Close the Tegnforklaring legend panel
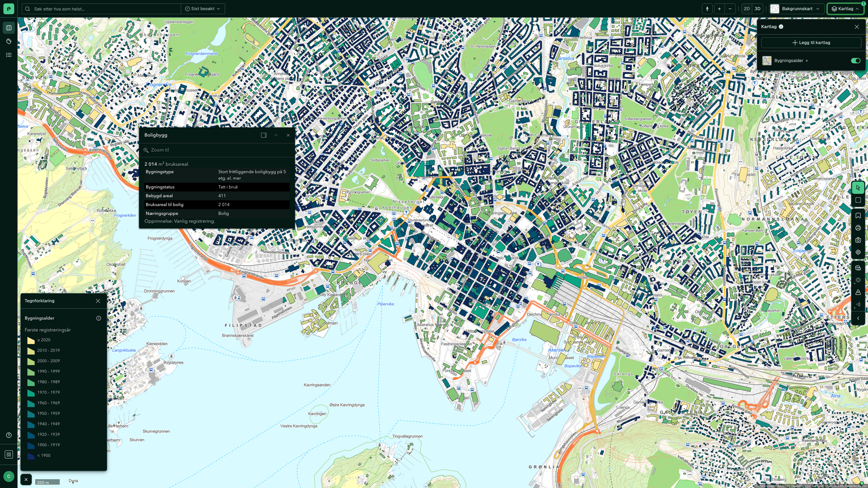 point(98,301)
